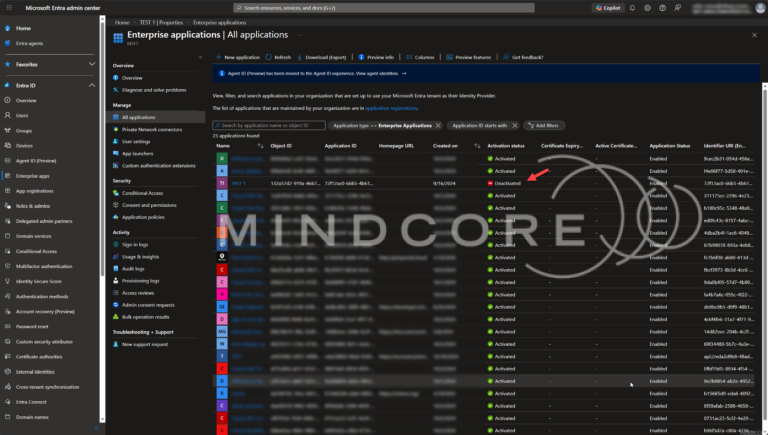Click Download (Export) button
Screen dimensions: 768x435
pos(321,57)
